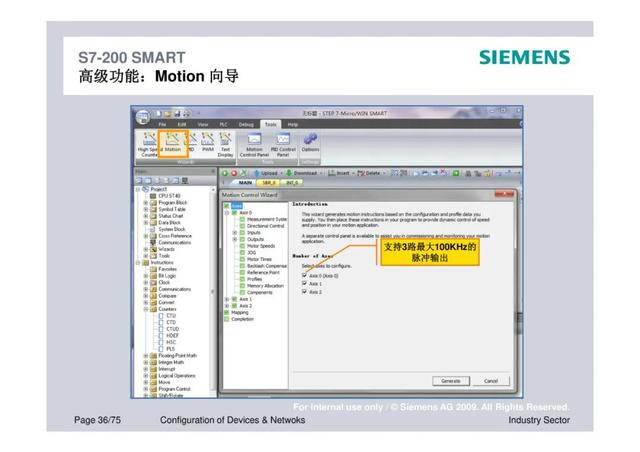This screenshot has width=640, height=452.
Task: Expand the Wizards folder in project tree
Action: [146, 249]
